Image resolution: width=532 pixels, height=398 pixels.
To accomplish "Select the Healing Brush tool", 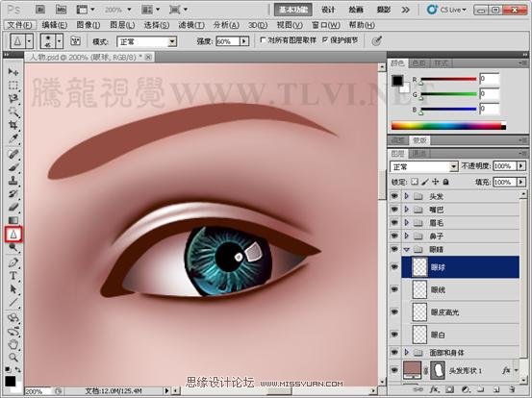I will point(13,154).
